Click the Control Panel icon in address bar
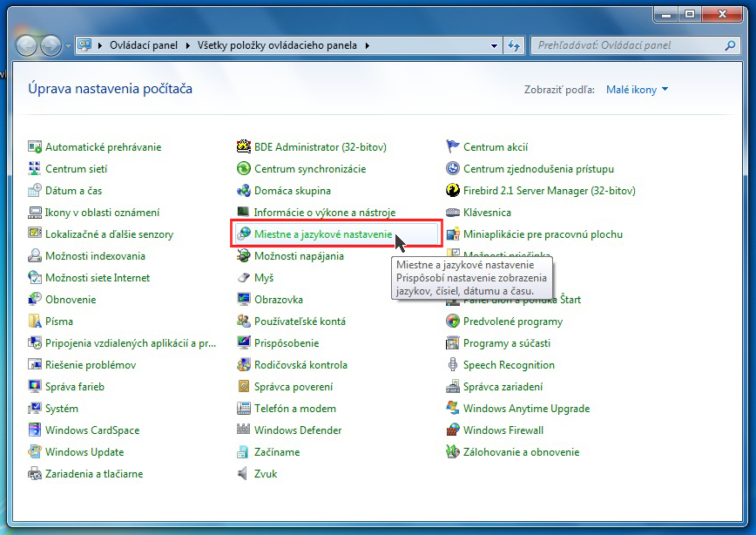Image resolution: width=756 pixels, height=535 pixels. tap(84, 45)
